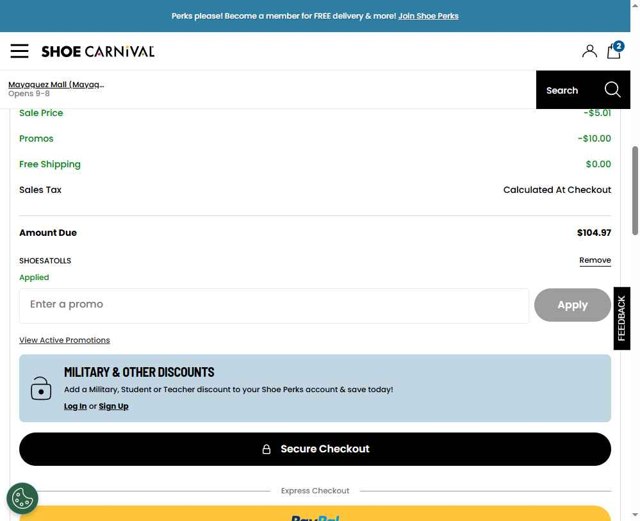
Task: Click the Opens 9-8 store hours
Action: pos(29,94)
